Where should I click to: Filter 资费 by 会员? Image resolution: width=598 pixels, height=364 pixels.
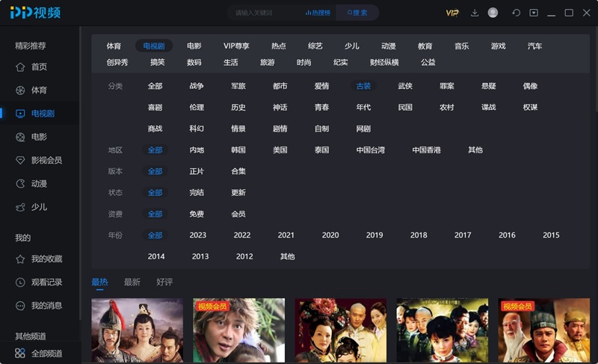(238, 215)
